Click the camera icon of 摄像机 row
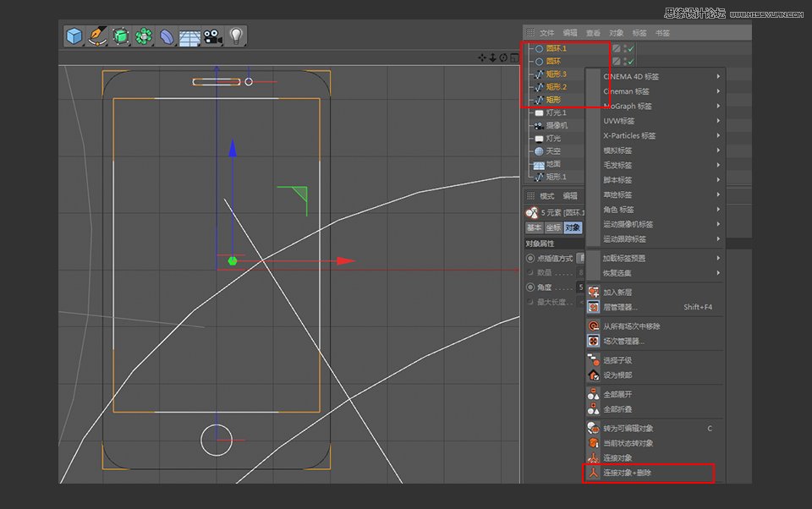This screenshot has height=509, width=812. (x=539, y=125)
